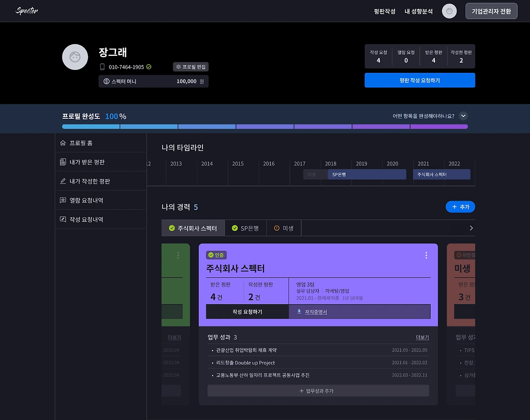Click 고용노동부 산하 일자리 프로젝트 row
The image size is (530, 420).
pos(318,375)
